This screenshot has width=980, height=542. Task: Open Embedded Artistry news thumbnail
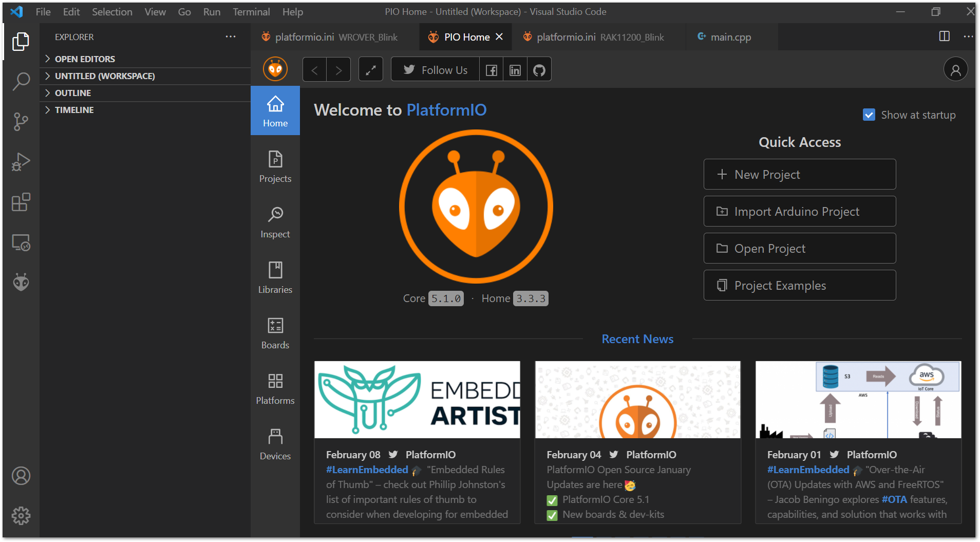417,400
